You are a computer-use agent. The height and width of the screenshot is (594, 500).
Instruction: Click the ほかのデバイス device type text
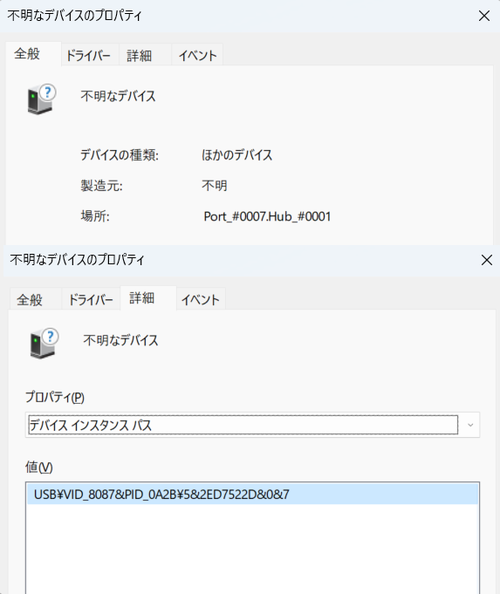tap(237, 155)
